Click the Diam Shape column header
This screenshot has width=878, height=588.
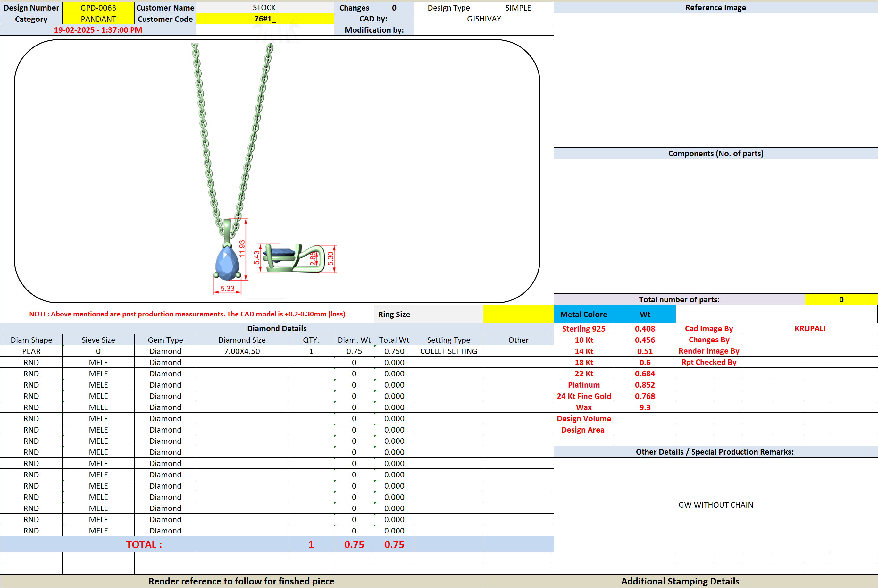pos(31,340)
